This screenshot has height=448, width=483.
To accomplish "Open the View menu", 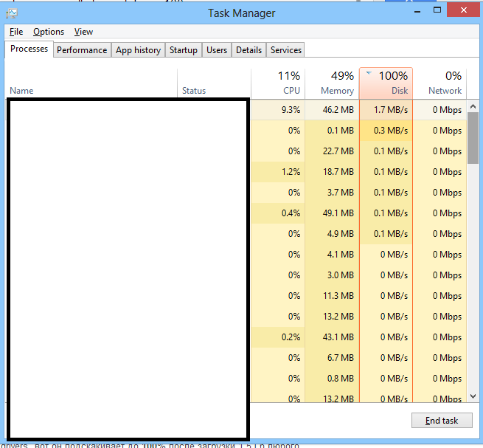I will (83, 32).
